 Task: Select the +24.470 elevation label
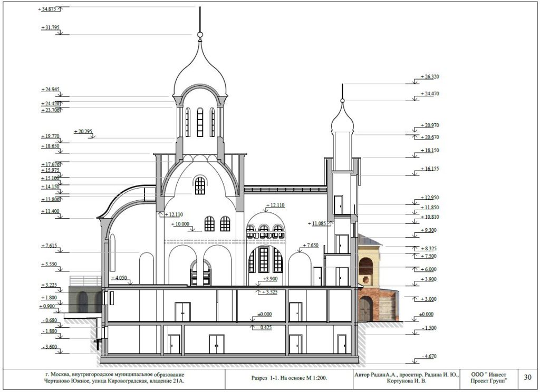[429, 94]
